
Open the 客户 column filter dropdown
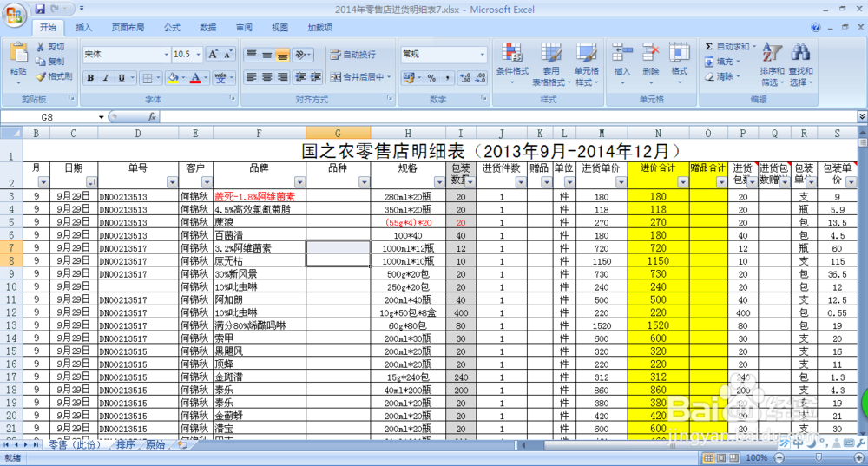point(207,182)
